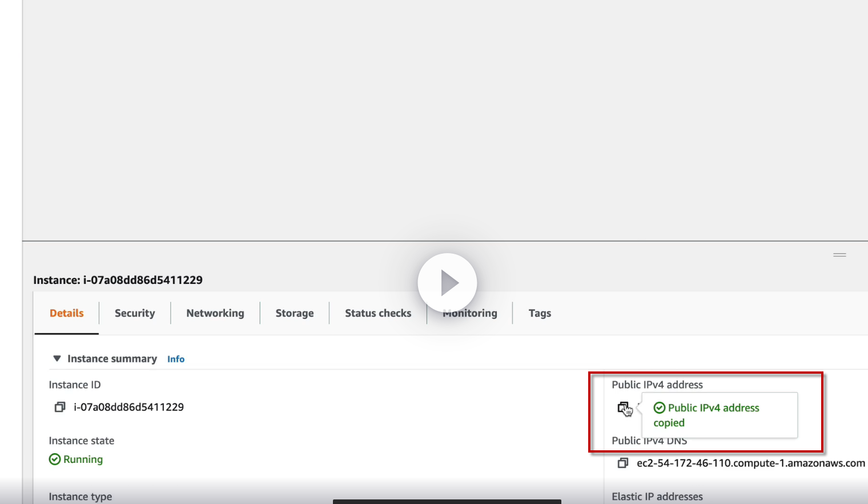Go to the Storage tab

295,313
